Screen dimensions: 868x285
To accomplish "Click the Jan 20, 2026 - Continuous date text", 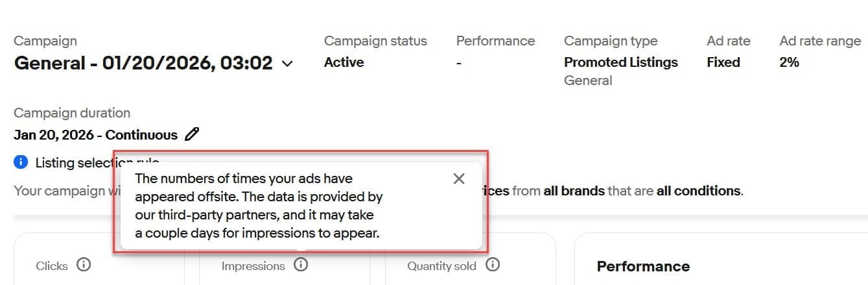I will coord(95,135).
